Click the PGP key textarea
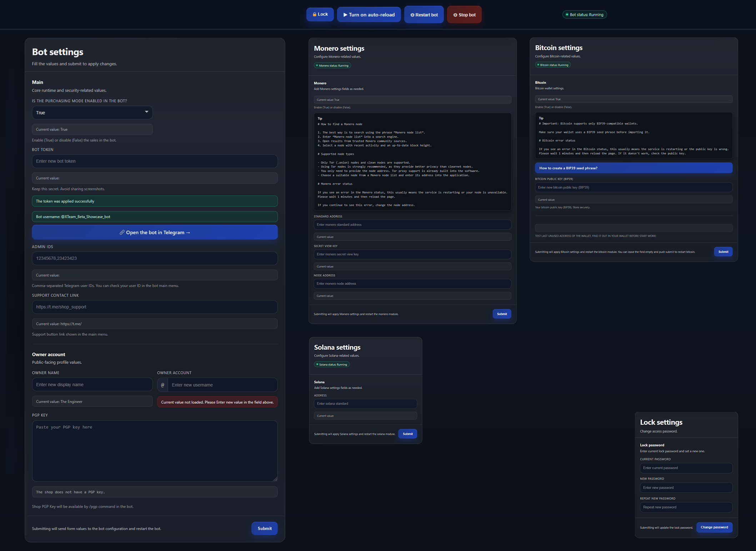This screenshot has height=551, width=756. [155, 450]
